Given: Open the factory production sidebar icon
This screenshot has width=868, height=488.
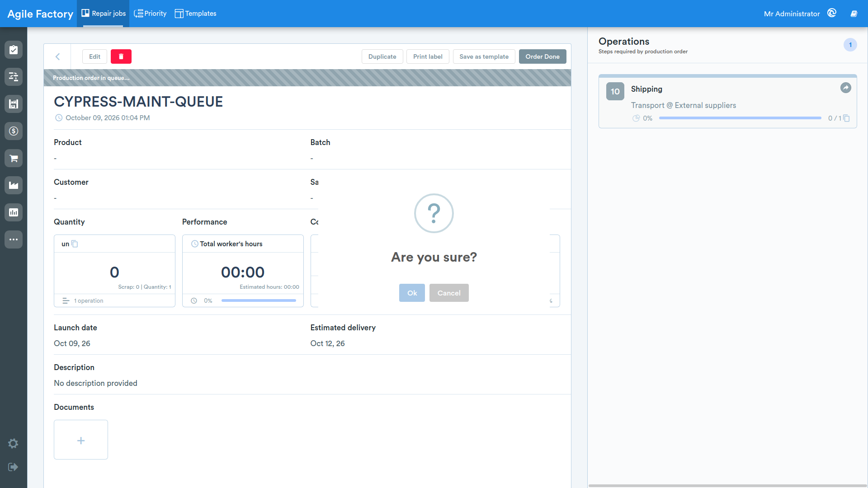Looking at the screenshot, I should [14, 185].
